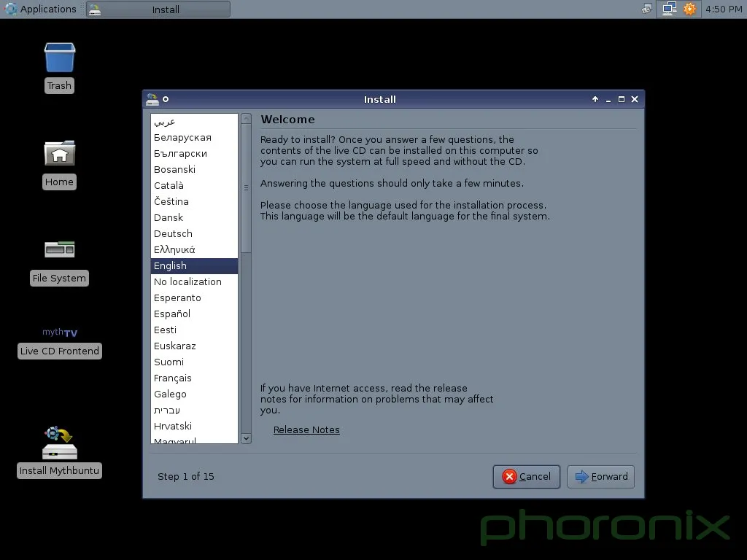Viewport: 747px width, 560px height.
Task: Click the 4:50 PM panel clock
Action: (x=724, y=9)
